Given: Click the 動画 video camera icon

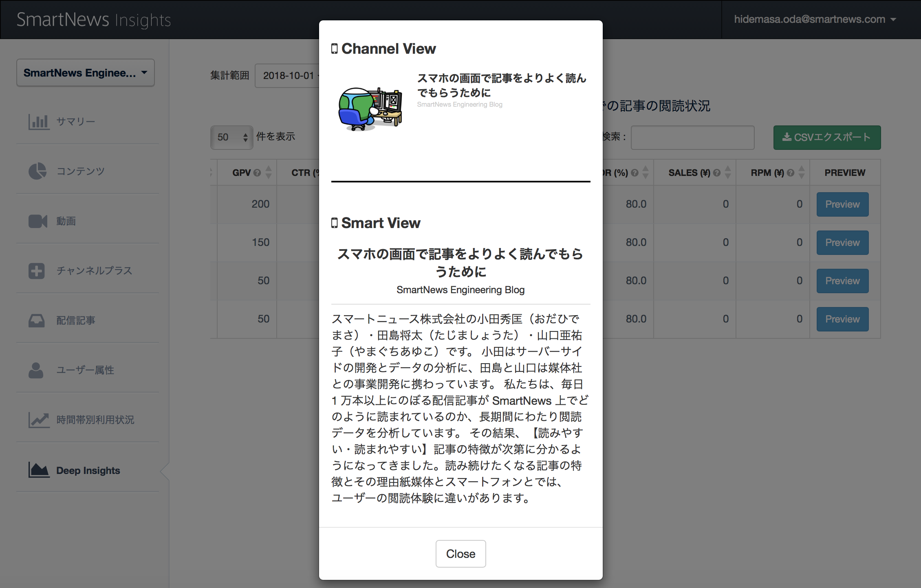Looking at the screenshot, I should [x=38, y=221].
